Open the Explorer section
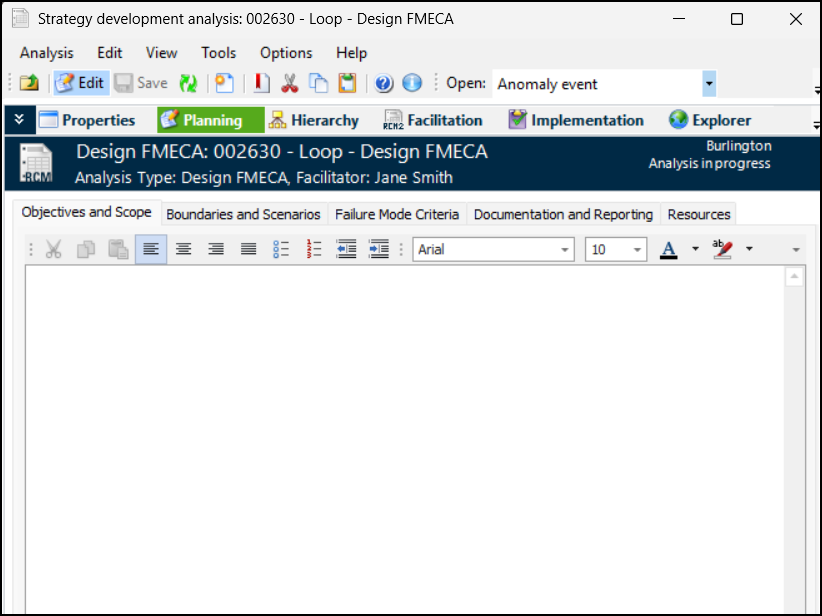Viewport: 822px width, 616px height. 710,120
